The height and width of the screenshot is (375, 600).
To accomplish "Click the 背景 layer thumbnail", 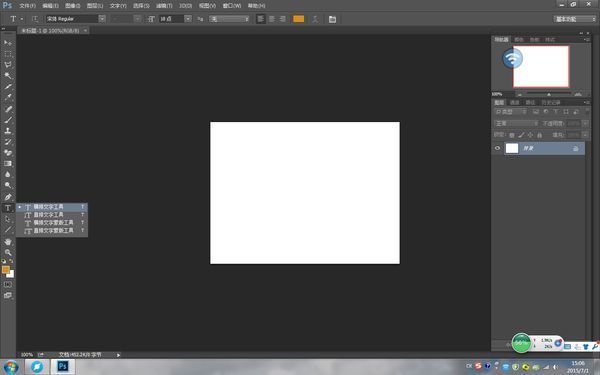I will [x=512, y=148].
